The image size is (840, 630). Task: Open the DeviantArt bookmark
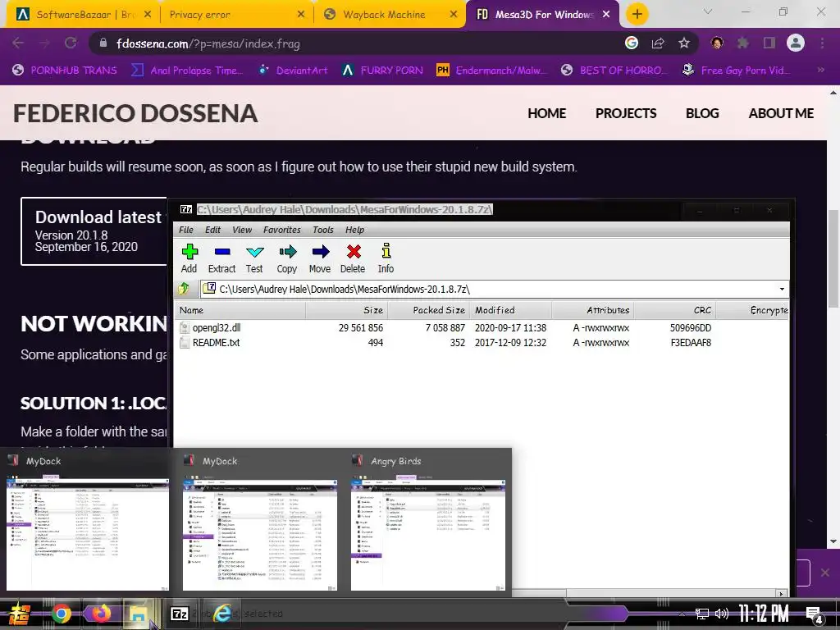(x=293, y=71)
